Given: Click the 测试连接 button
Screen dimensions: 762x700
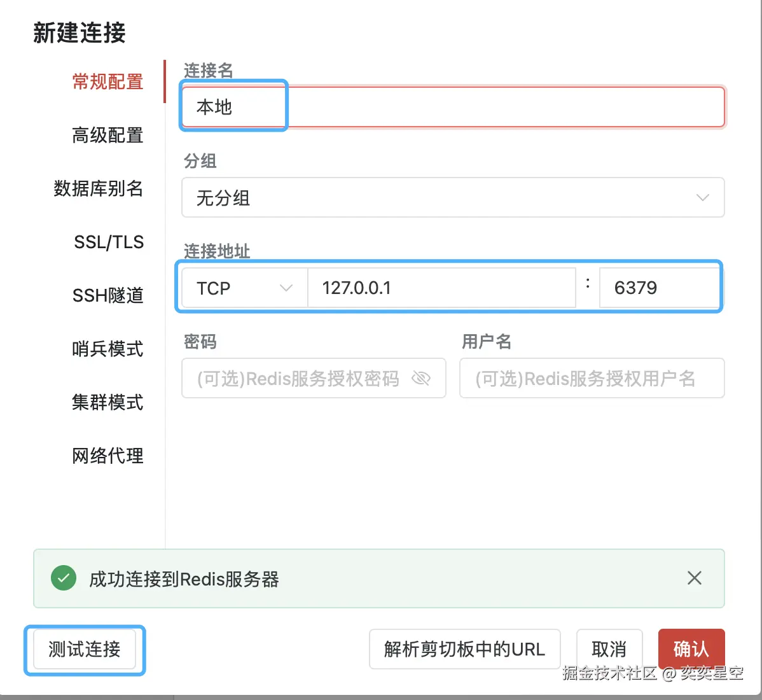Looking at the screenshot, I should 85,649.
